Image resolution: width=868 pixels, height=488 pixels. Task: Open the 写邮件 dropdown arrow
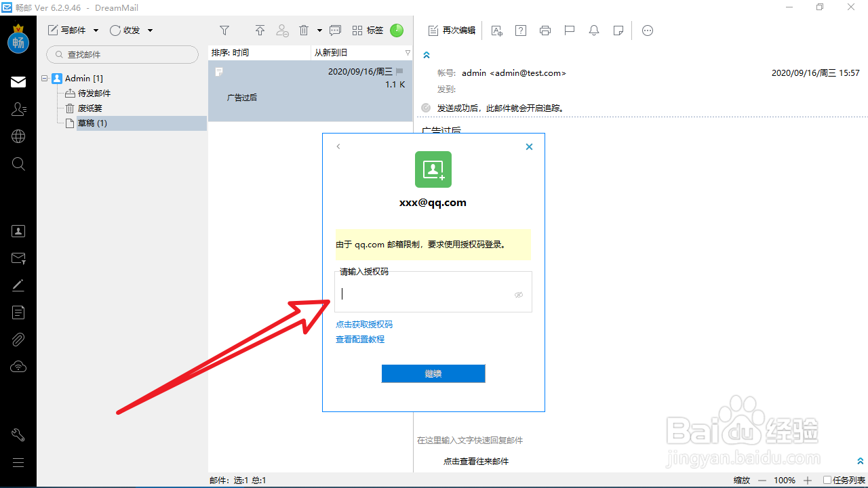click(x=96, y=30)
